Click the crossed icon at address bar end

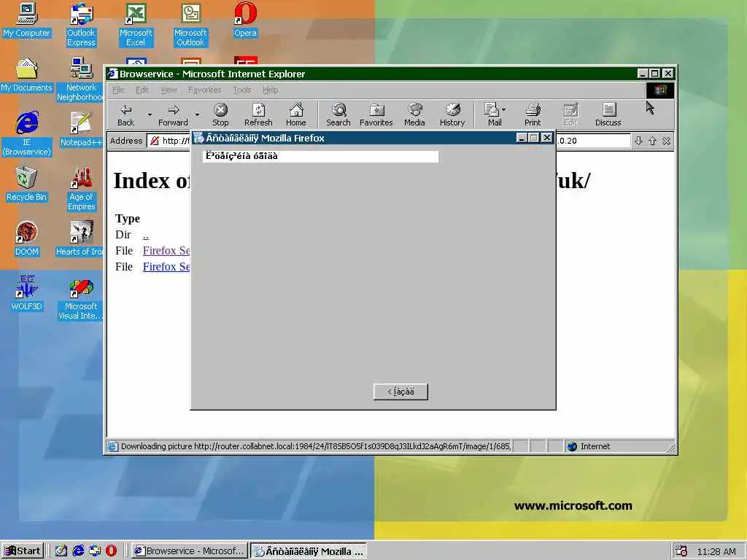pos(667,141)
